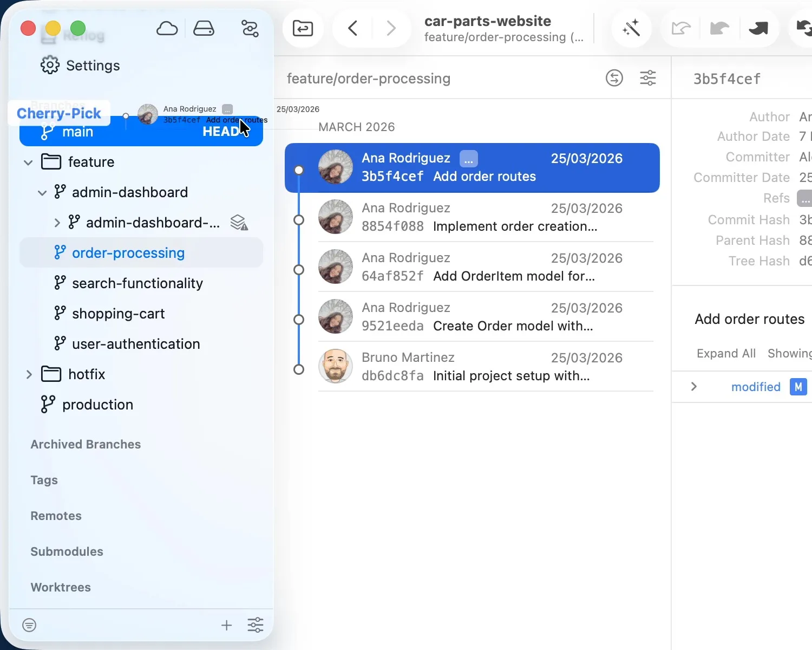
Task: Select commit 8854f088 Implement order creation
Action: pyautogui.click(x=472, y=217)
